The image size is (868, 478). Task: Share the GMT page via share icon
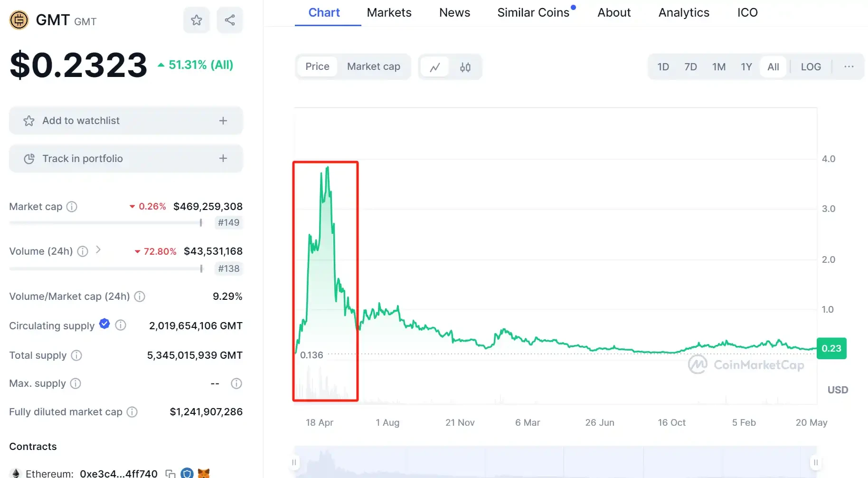[230, 20]
